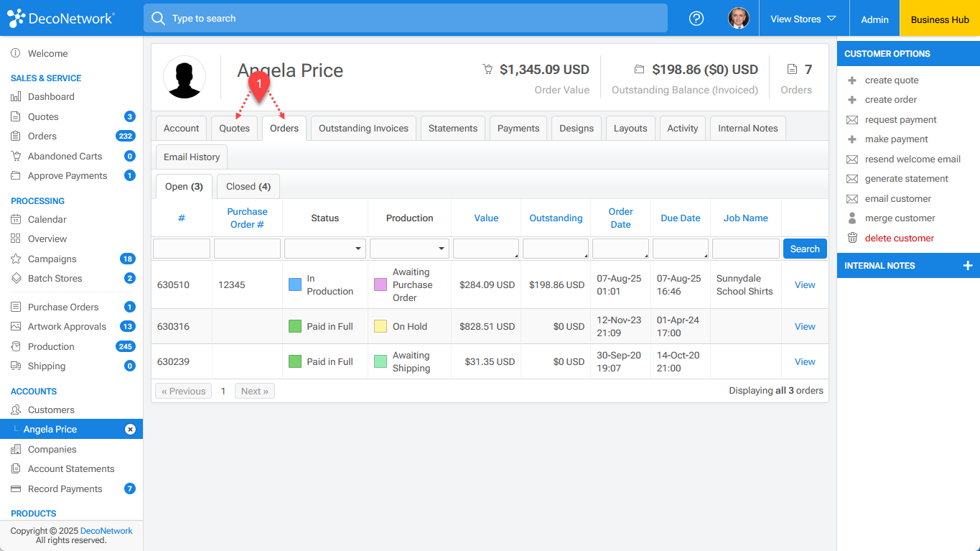Open Dashboard chart icon in sidebar
The image size is (980, 551).
click(x=16, y=97)
